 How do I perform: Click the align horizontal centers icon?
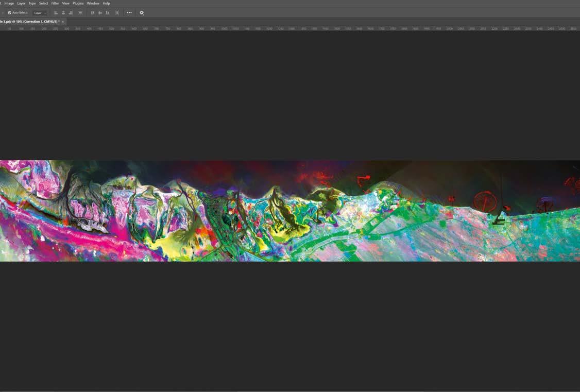[x=63, y=13]
